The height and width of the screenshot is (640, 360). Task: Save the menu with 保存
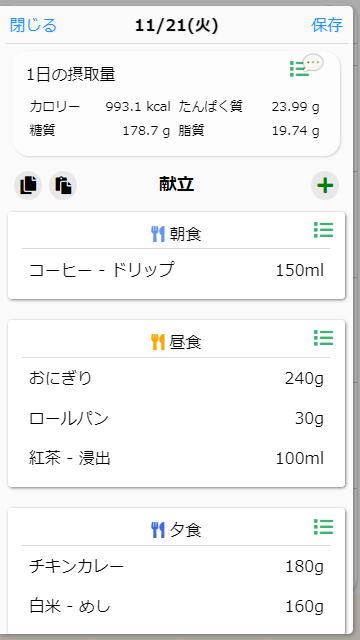click(x=327, y=25)
